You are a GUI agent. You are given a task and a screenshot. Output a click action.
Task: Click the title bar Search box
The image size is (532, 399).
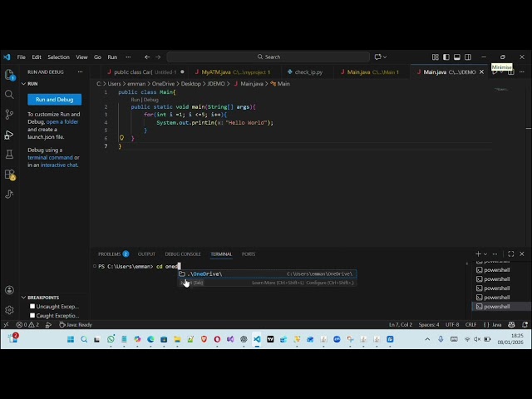pos(268,57)
